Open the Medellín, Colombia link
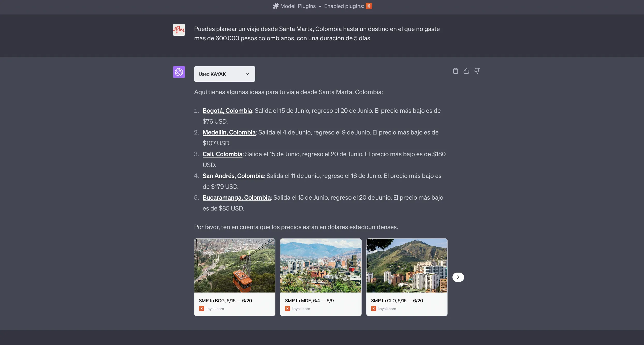The height and width of the screenshot is (345, 644). (x=229, y=132)
